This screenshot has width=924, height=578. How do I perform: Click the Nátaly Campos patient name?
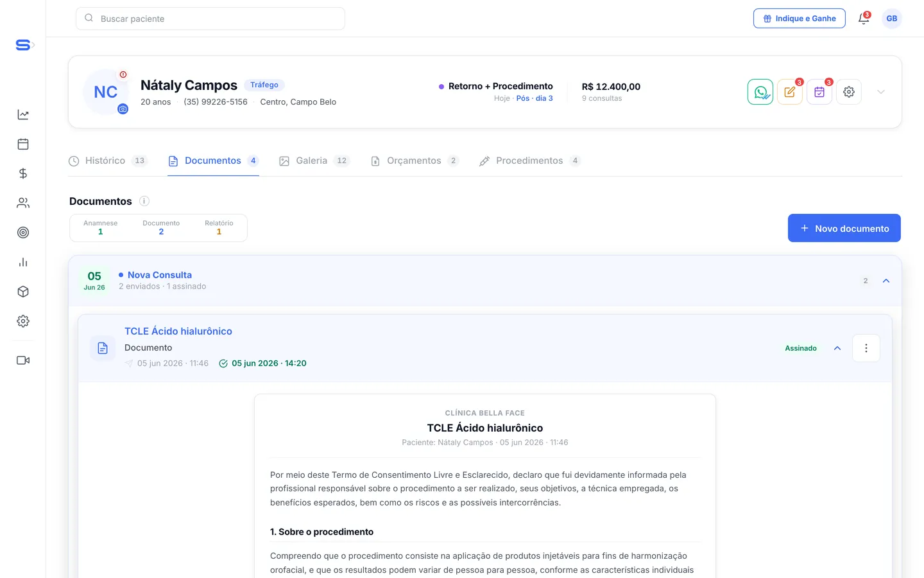point(189,85)
